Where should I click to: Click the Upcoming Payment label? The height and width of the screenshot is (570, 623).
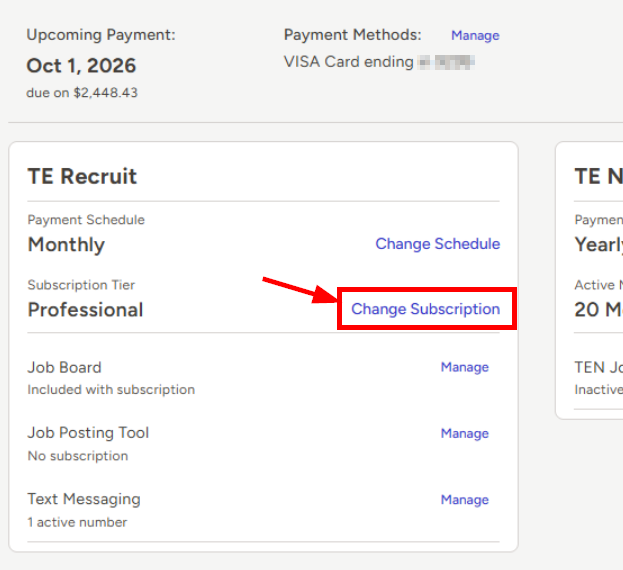tap(101, 35)
